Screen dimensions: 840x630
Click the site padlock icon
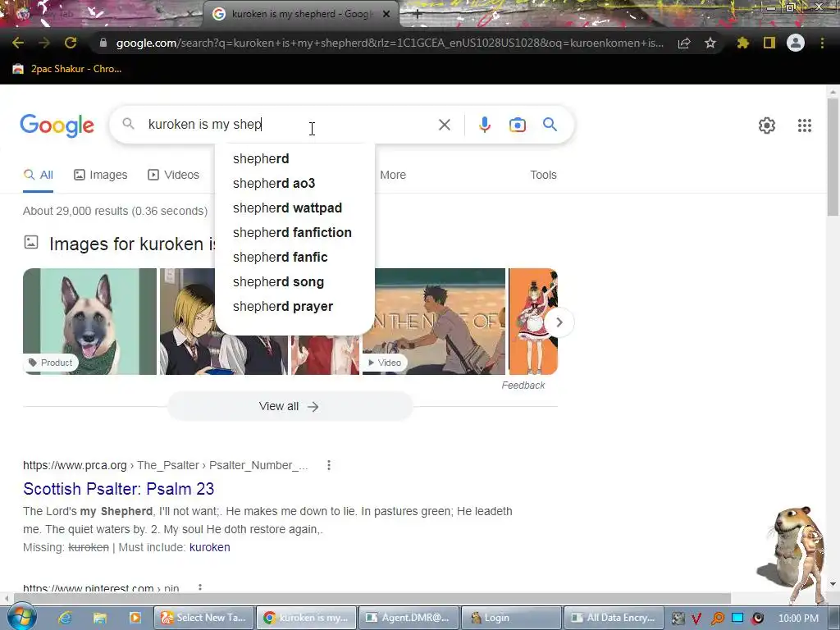click(x=103, y=43)
